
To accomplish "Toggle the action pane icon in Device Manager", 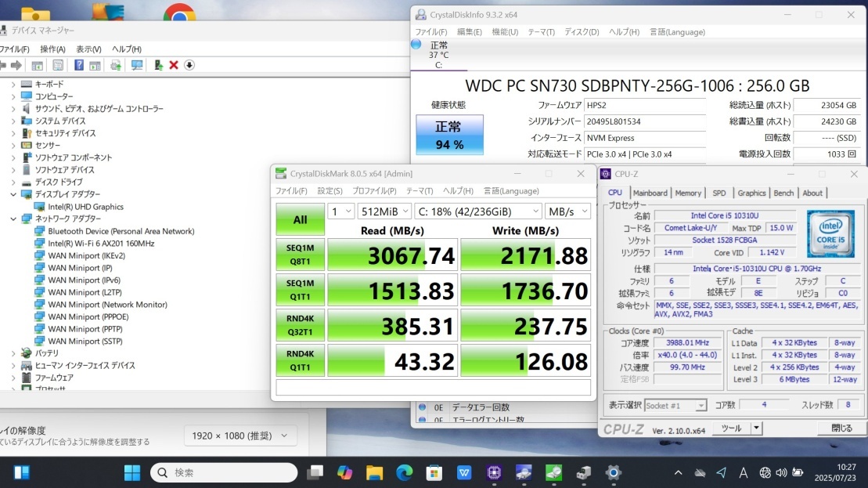I will (x=95, y=65).
